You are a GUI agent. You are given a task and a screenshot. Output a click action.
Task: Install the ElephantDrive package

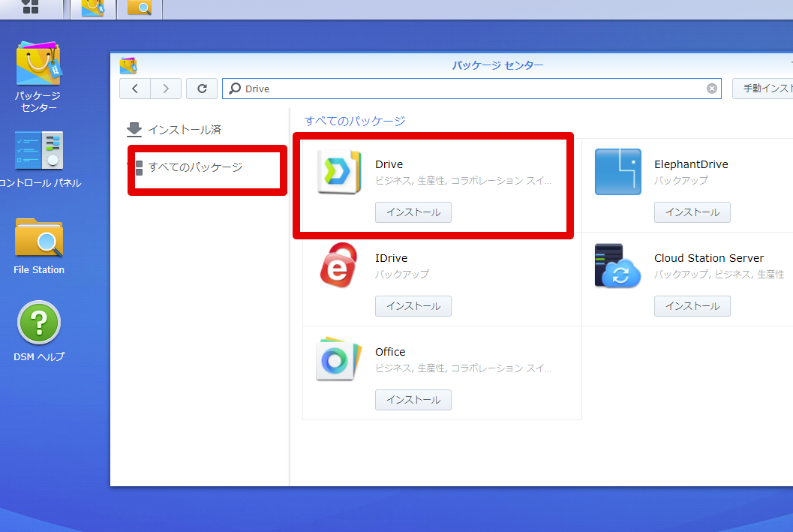(x=692, y=212)
